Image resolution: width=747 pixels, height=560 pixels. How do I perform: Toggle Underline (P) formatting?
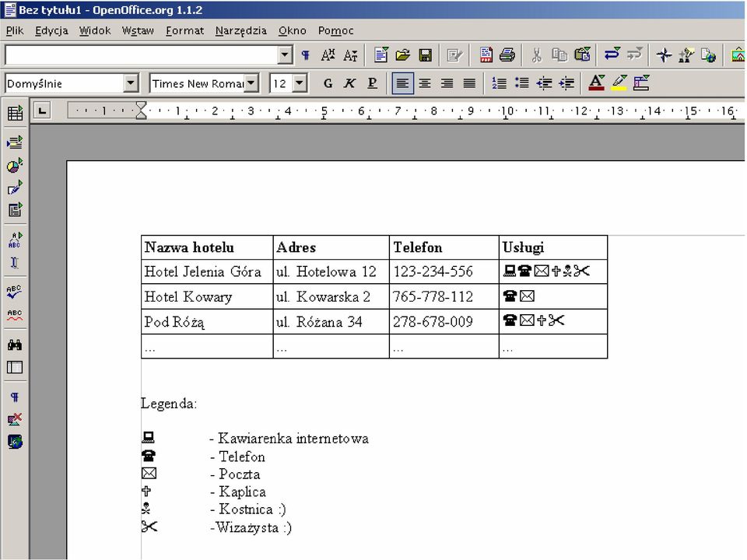372,83
